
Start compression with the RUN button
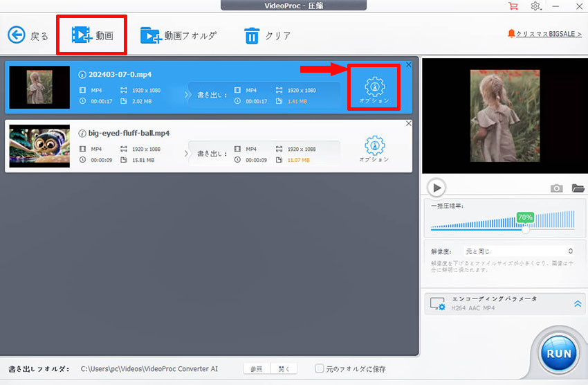[559, 353]
